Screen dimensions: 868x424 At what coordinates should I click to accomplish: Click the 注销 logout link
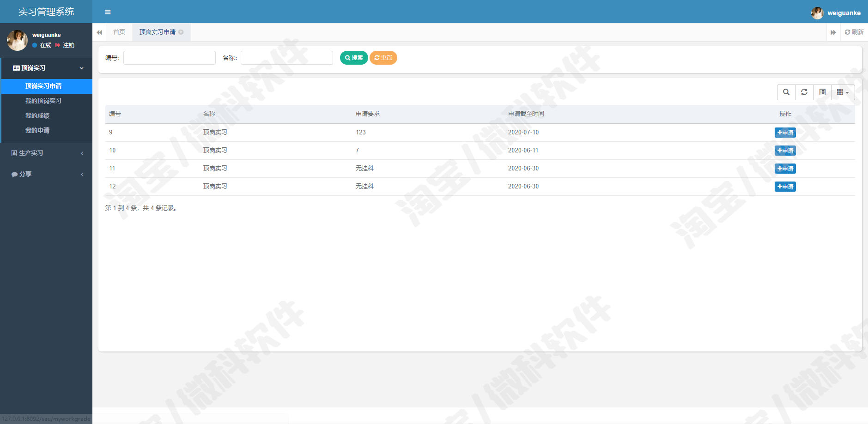click(65, 45)
